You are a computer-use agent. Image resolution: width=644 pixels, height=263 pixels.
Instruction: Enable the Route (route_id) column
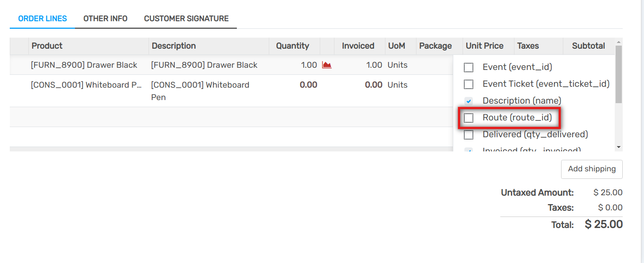(468, 118)
